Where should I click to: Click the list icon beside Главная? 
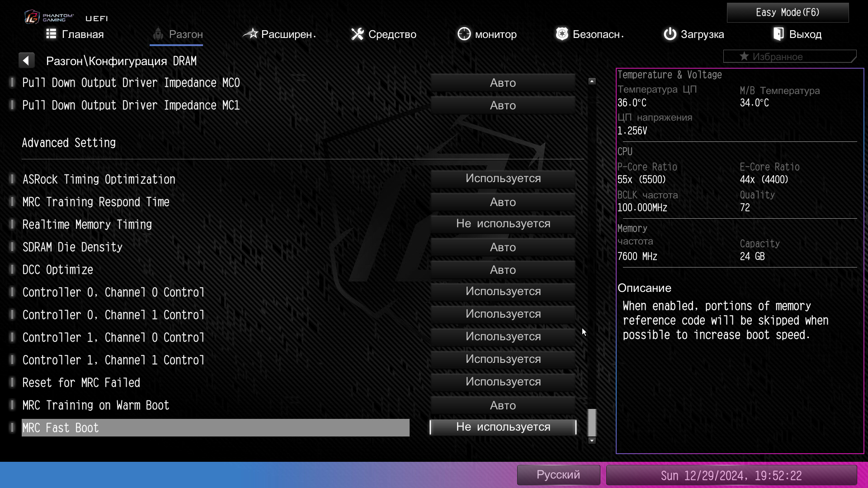tap(51, 34)
